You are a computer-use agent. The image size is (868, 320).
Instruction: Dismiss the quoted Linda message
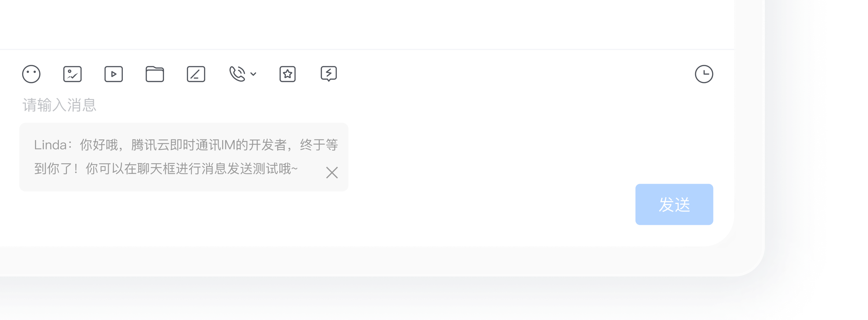[x=332, y=173]
